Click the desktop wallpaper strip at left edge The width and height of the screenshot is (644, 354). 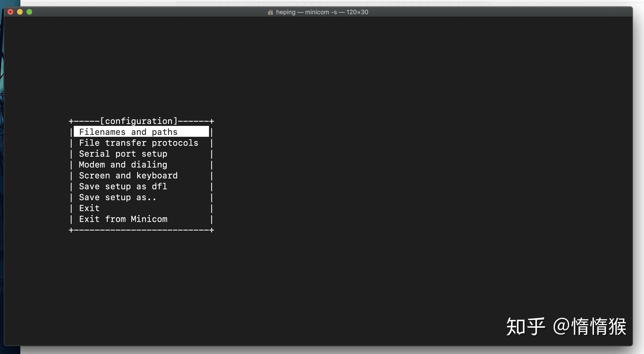coord(1,175)
